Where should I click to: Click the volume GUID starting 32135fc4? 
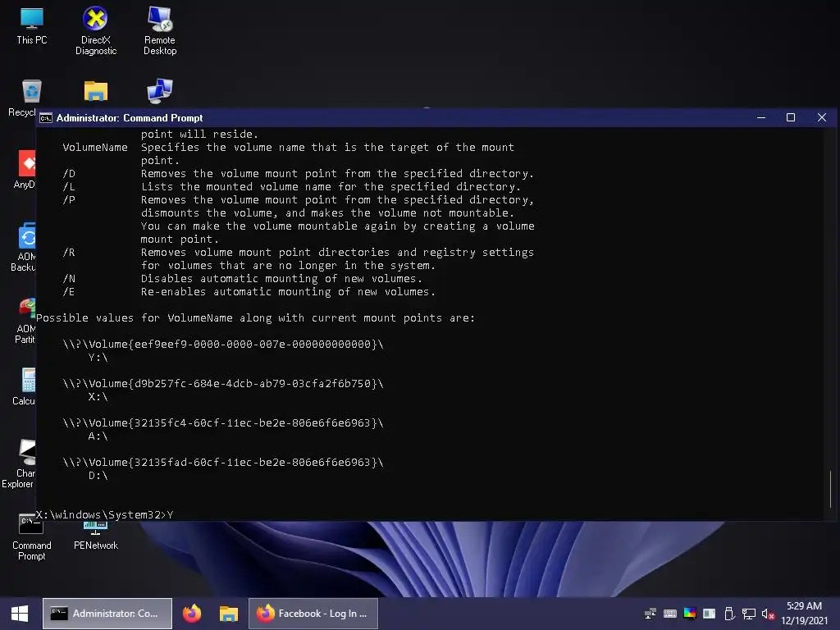click(x=223, y=422)
